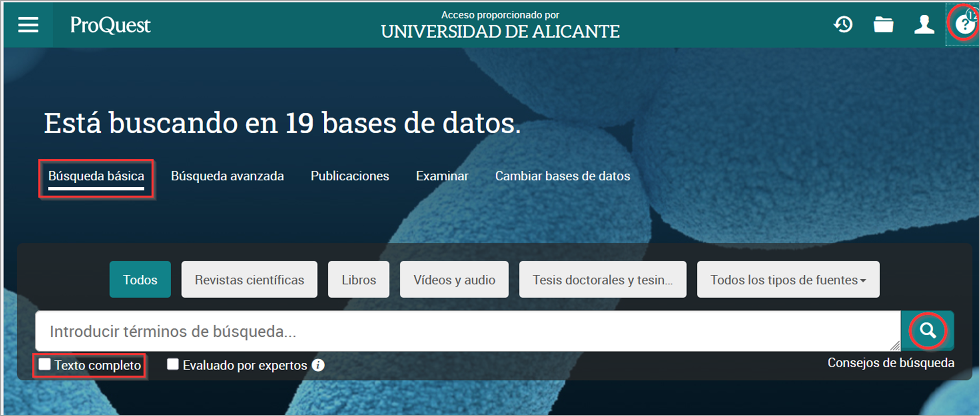Select the Todos source filter button
The width and height of the screenshot is (980, 416).
tap(140, 280)
